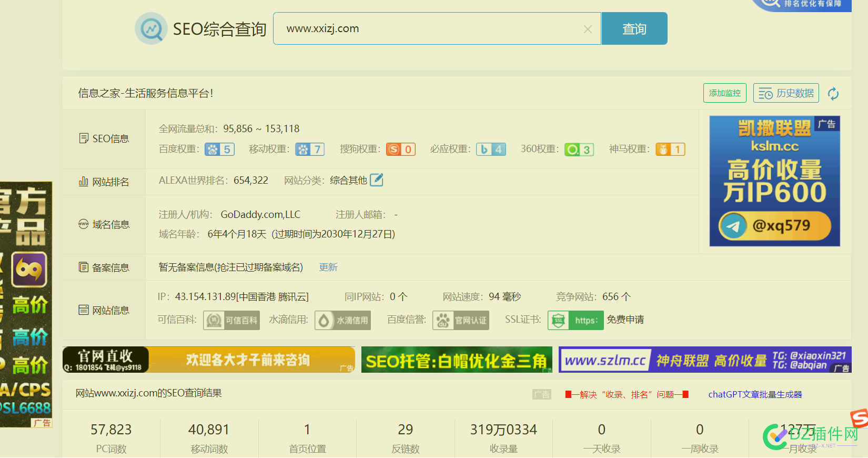
Task: Click the 移动权重 badge showing 7
Action: pos(310,150)
